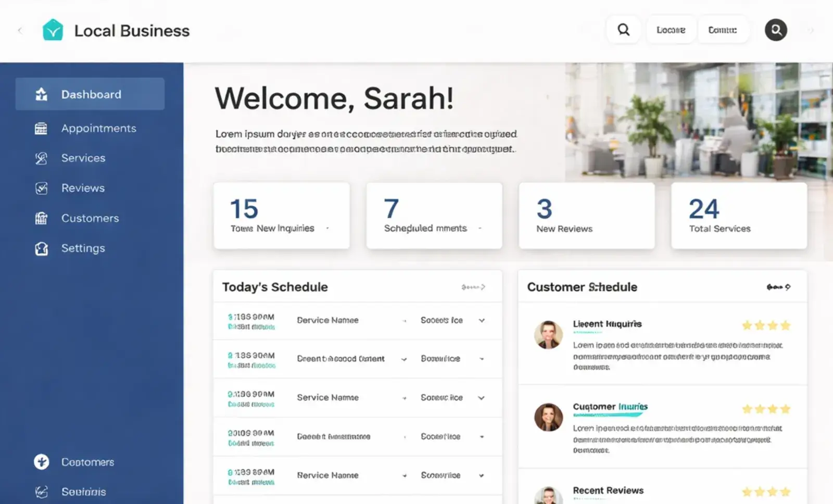Click the view-all arrow beside Today's Schedule

473,286
